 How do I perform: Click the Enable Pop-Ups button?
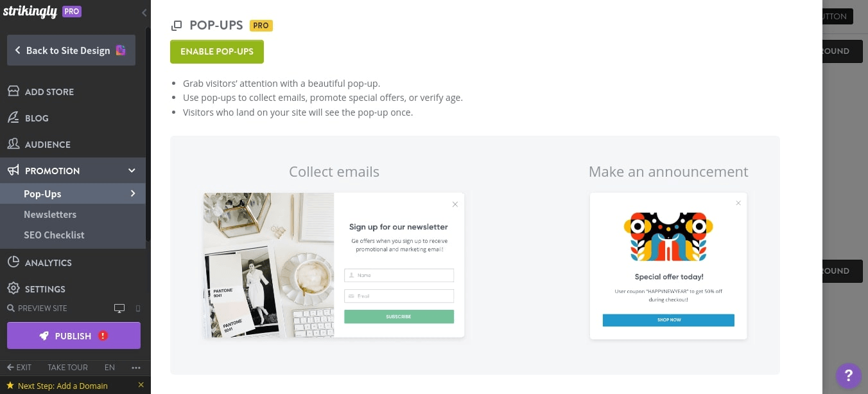point(217,51)
